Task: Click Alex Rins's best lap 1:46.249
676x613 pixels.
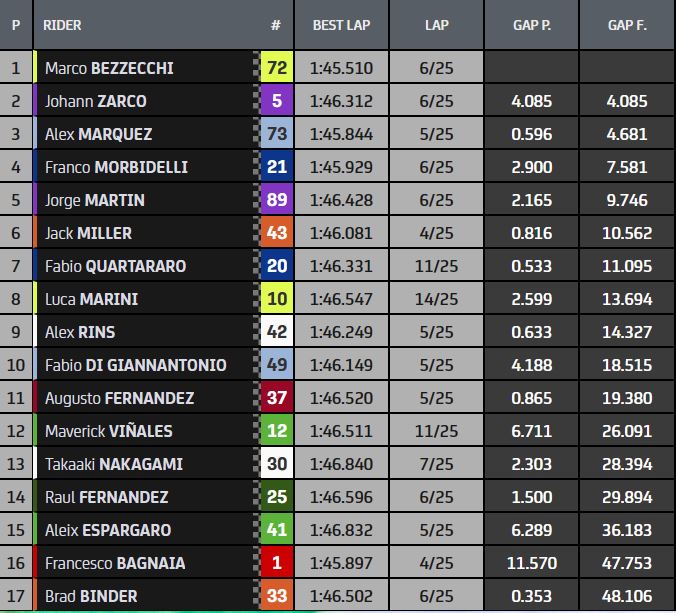Action: click(x=341, y=332)
